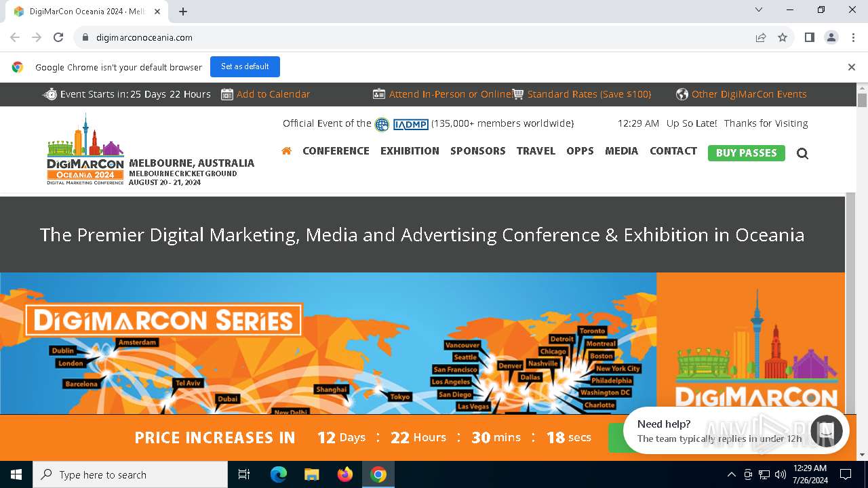868x488 pixels.
Task: Show hidden system tray icons
Action: coord(731,474)
